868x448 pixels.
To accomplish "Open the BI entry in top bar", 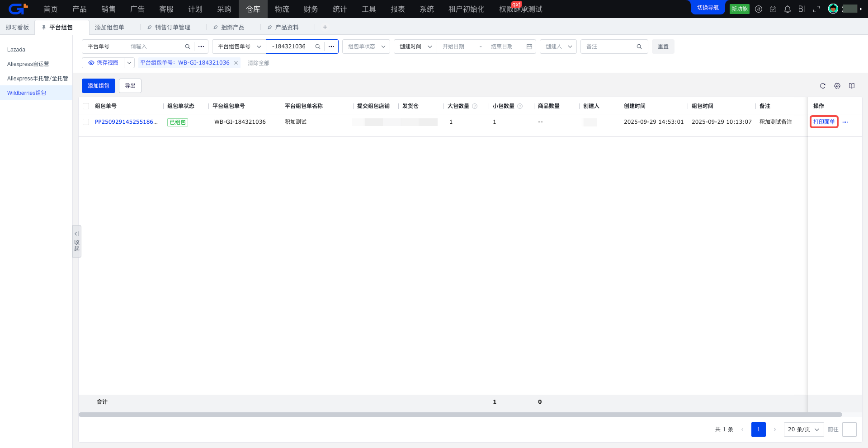I will pyautogui.click(x=802, y=9).
